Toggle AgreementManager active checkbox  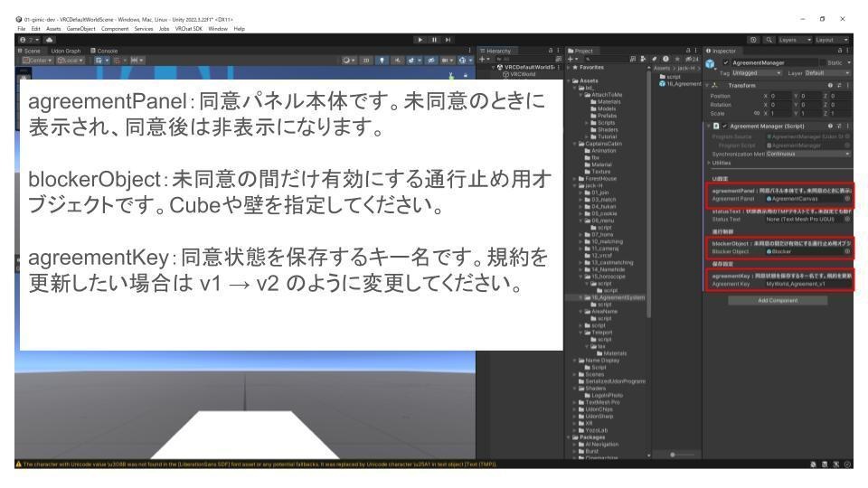[726, 62]
